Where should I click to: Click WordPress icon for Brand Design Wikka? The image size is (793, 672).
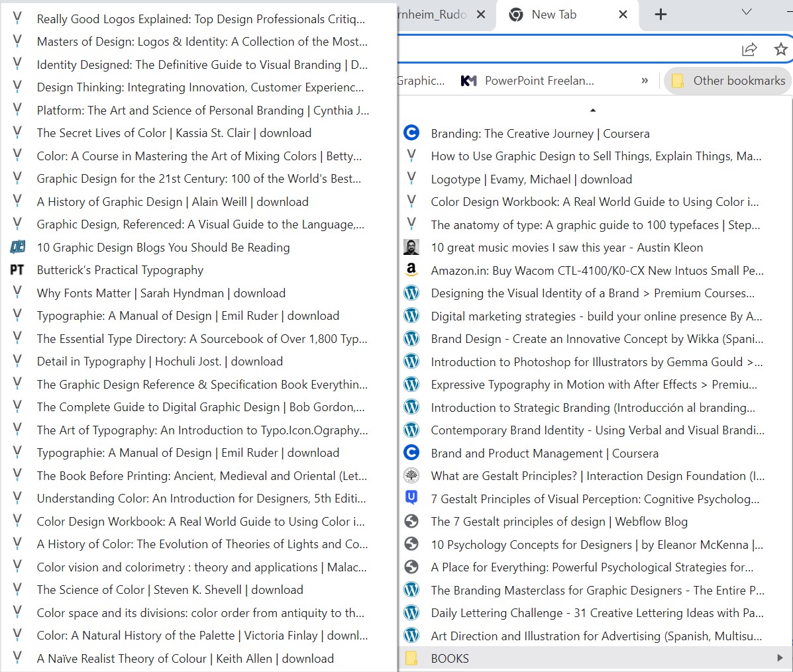(411, 338)
